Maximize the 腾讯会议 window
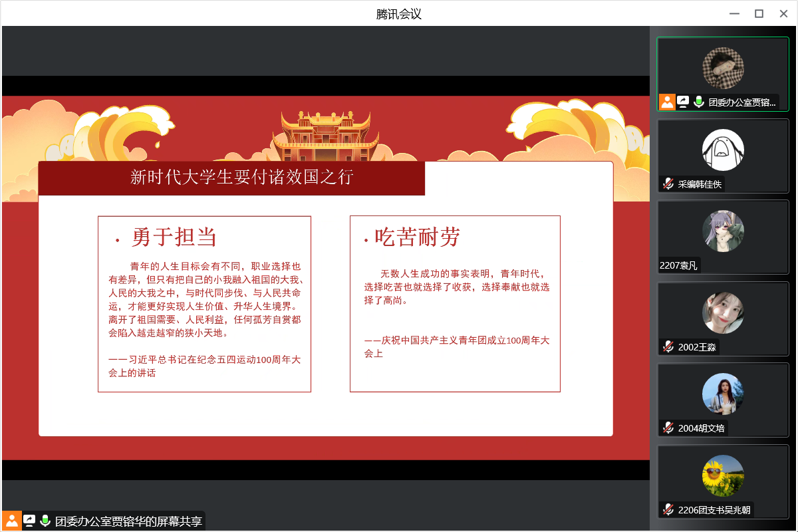The width and height of the screenshot is (798, 532). [x=759, y=14]
